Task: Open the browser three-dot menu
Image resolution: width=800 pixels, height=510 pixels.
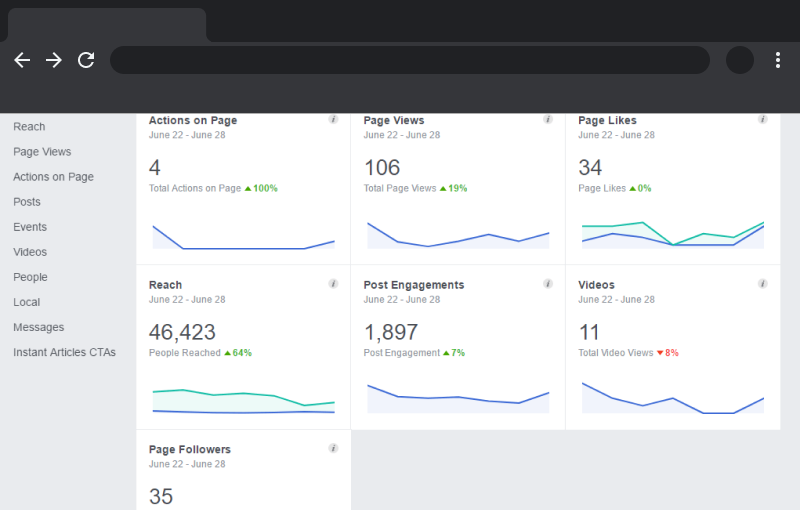Action: [778, 60]
